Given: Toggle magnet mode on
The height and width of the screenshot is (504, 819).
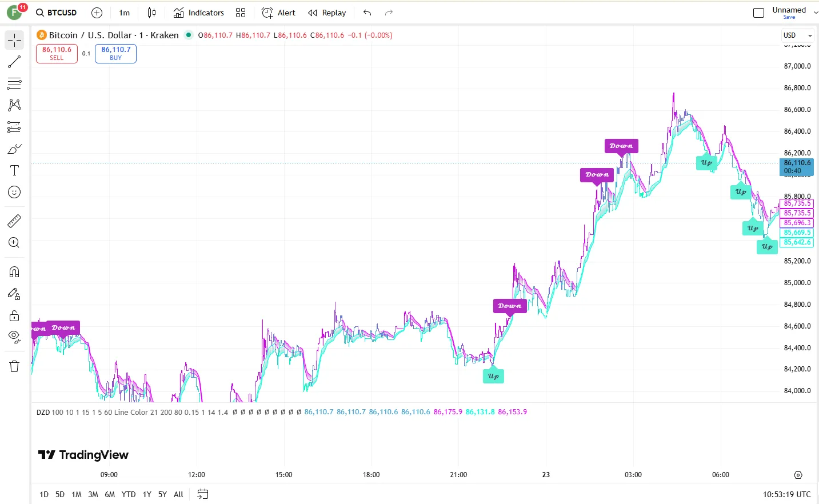Looking at the screenshot, I should (x=14, y=272).
